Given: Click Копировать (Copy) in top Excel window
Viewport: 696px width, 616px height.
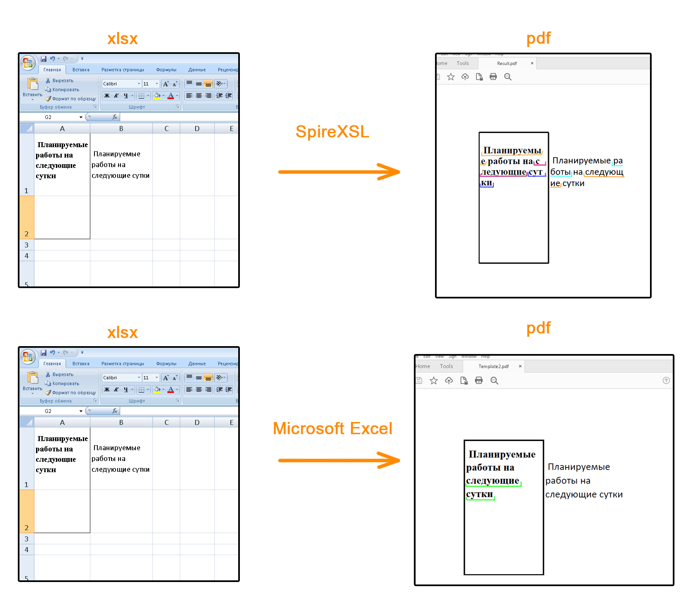Looking at the screenshot, I should pos(62,90).
